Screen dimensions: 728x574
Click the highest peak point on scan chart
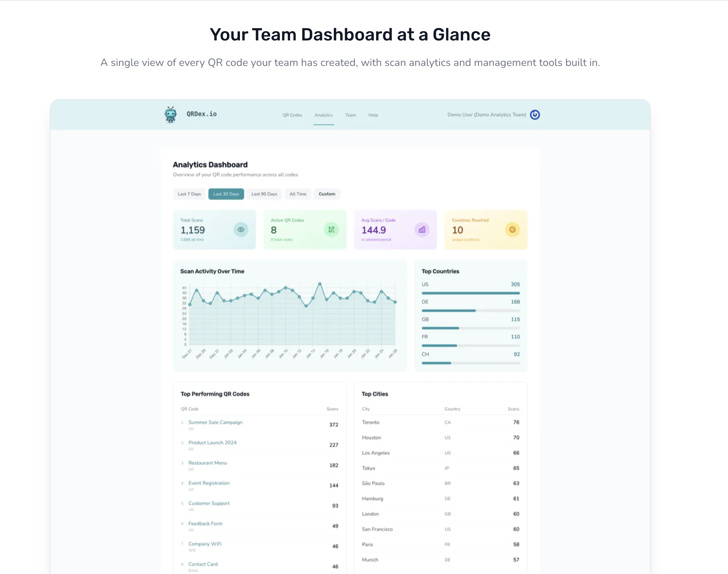coord(320,284)
